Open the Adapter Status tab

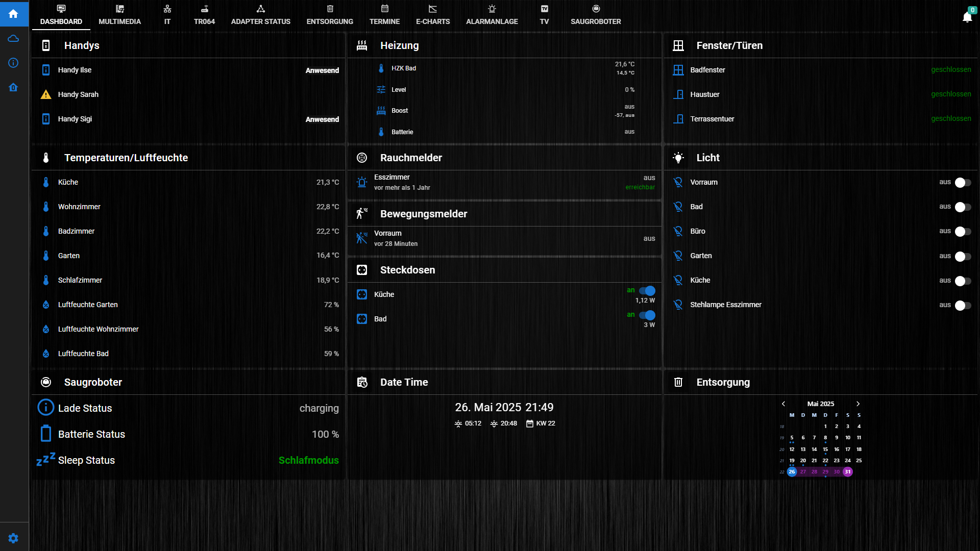tap(261, 15)
